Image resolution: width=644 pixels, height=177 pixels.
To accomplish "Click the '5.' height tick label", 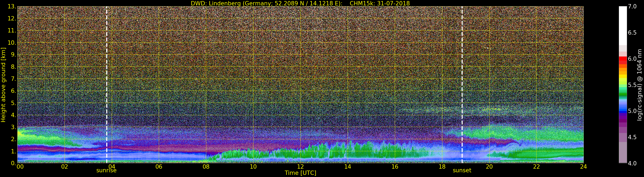I will (14, 103).
